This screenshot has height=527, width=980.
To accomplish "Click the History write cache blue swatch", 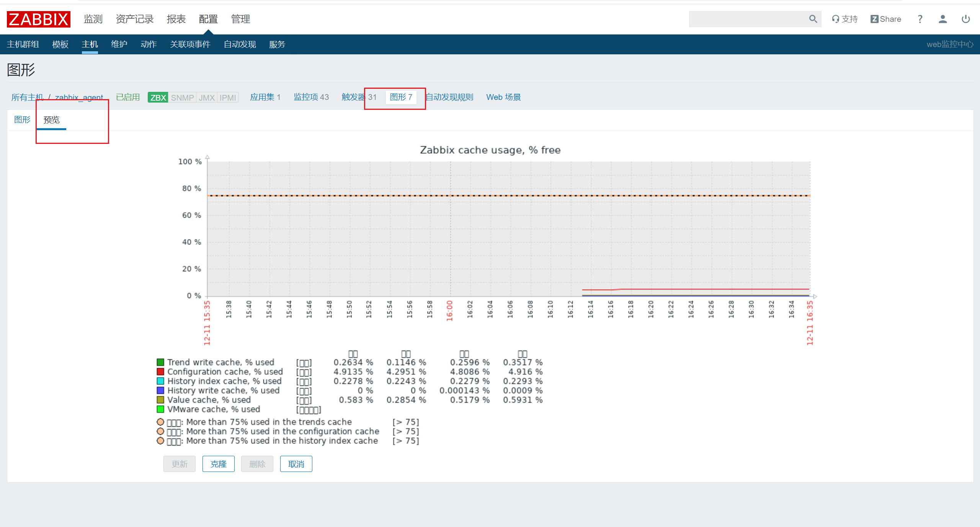I will [160, 390].
